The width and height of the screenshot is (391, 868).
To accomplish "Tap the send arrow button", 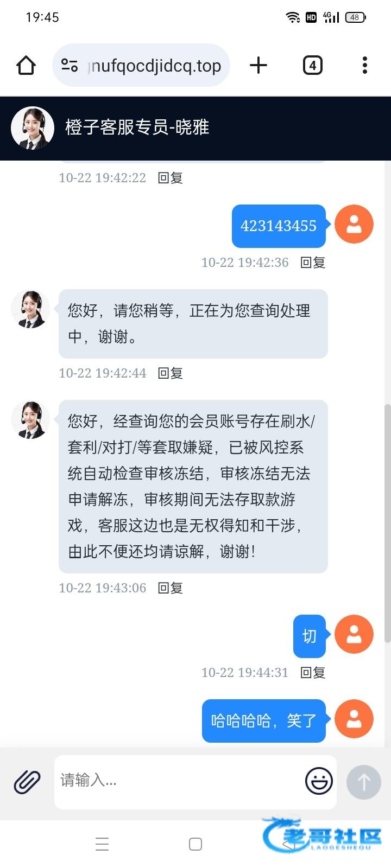I will pyautogui.click(x=364, y=782).
